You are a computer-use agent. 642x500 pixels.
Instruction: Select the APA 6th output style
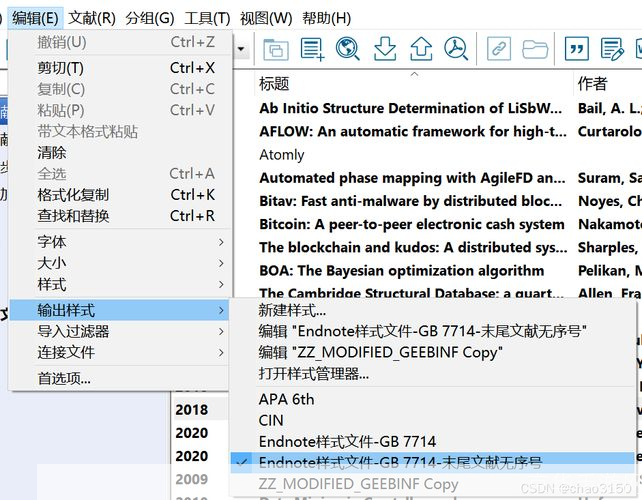click(432, 399)
